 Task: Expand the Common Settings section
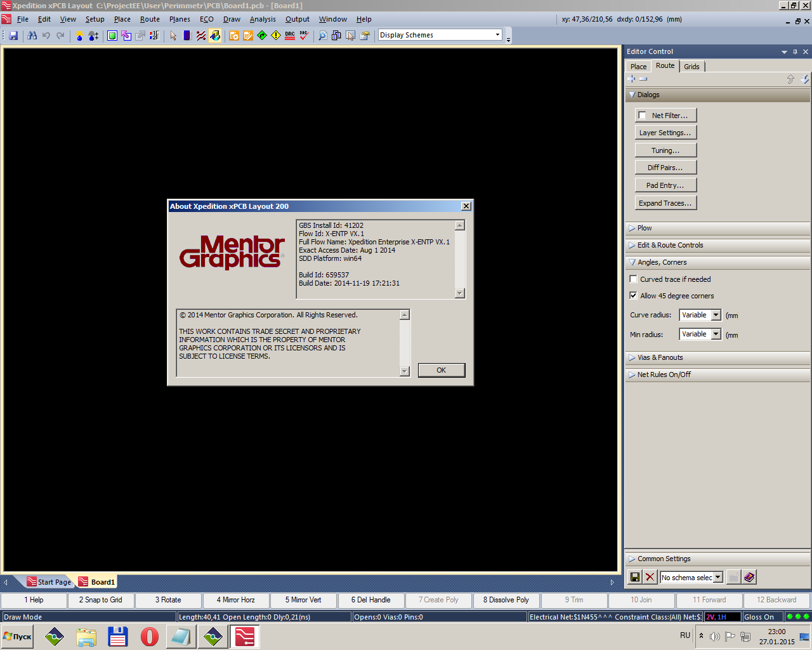click(x=717, y=559)
